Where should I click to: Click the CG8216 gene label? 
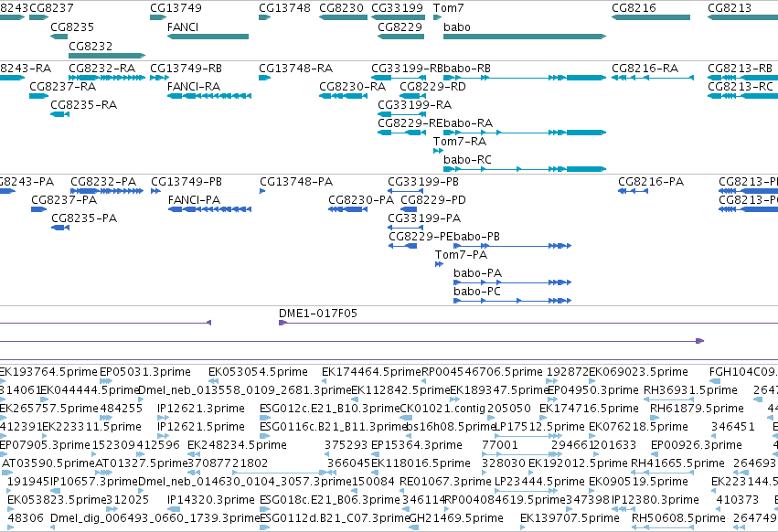[x=634, y=8]
